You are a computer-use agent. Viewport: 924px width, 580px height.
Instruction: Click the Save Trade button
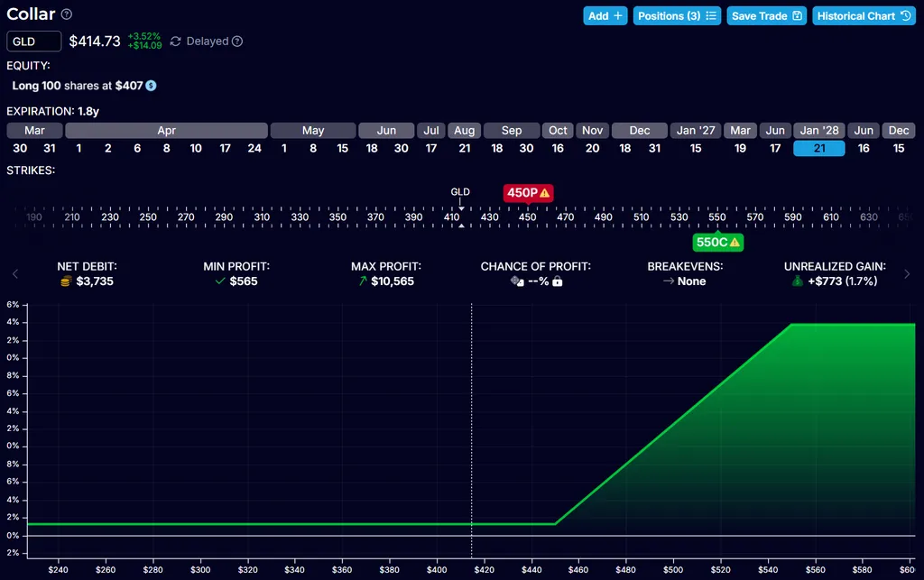[766, 15]
